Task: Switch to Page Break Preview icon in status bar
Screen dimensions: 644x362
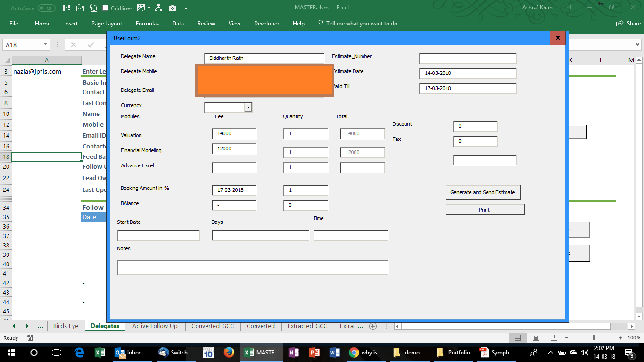Action: (554, 338)
